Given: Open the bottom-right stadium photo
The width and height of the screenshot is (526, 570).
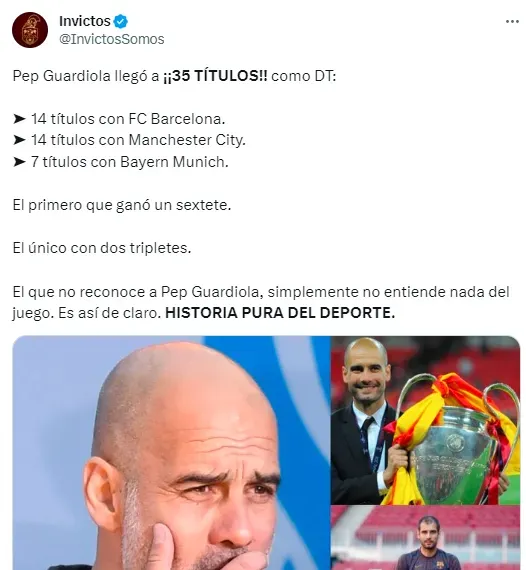Looking at the screenshot, I should coord(425,538).
